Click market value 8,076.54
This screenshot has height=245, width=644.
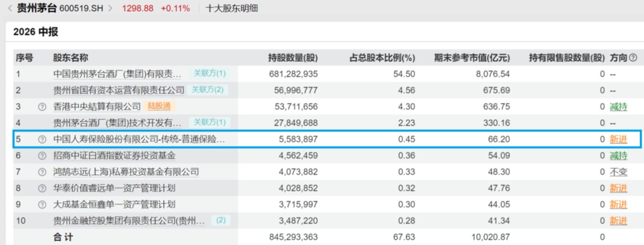tap(493, 74)
